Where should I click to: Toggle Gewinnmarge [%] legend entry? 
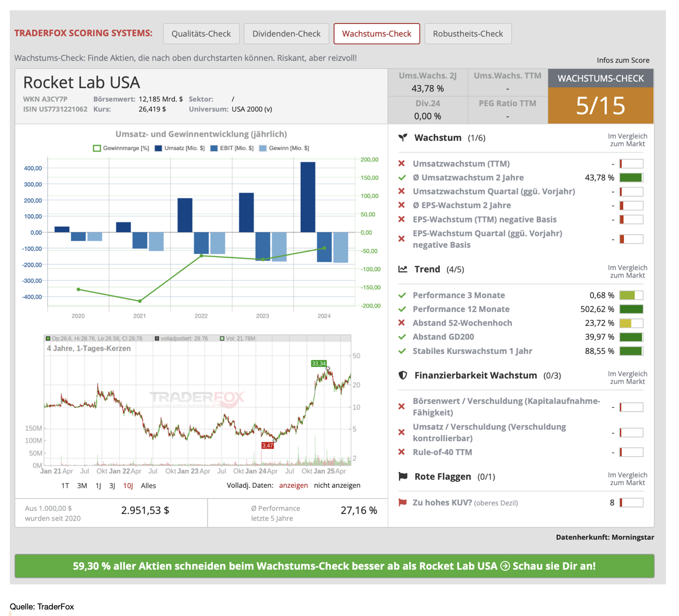121,148
